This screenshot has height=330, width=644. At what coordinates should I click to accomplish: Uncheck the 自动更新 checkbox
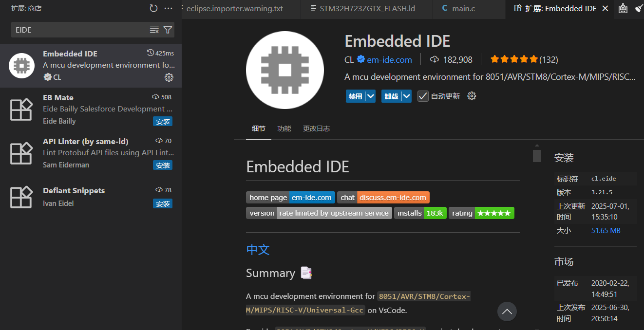point(422,96)
